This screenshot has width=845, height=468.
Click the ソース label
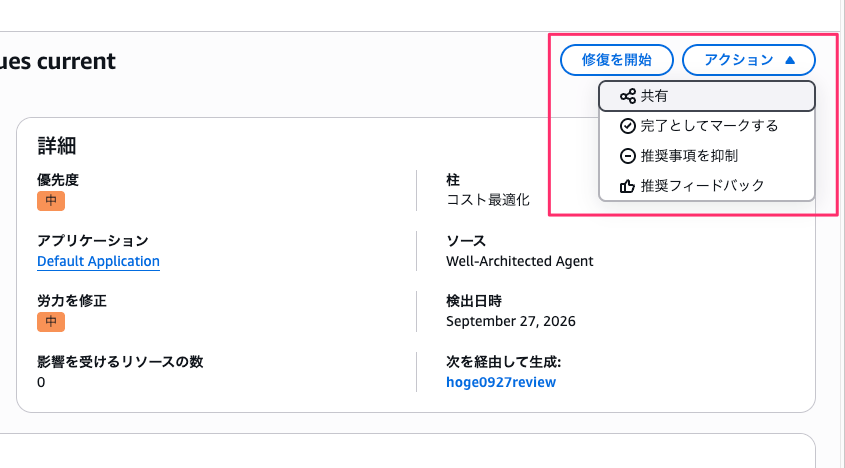[466, 240]
